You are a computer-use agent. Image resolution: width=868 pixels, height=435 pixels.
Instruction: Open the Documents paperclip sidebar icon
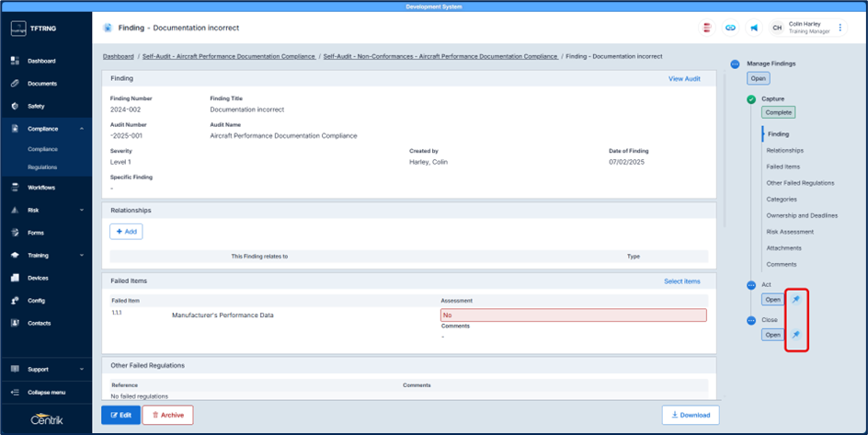point(15,84)
